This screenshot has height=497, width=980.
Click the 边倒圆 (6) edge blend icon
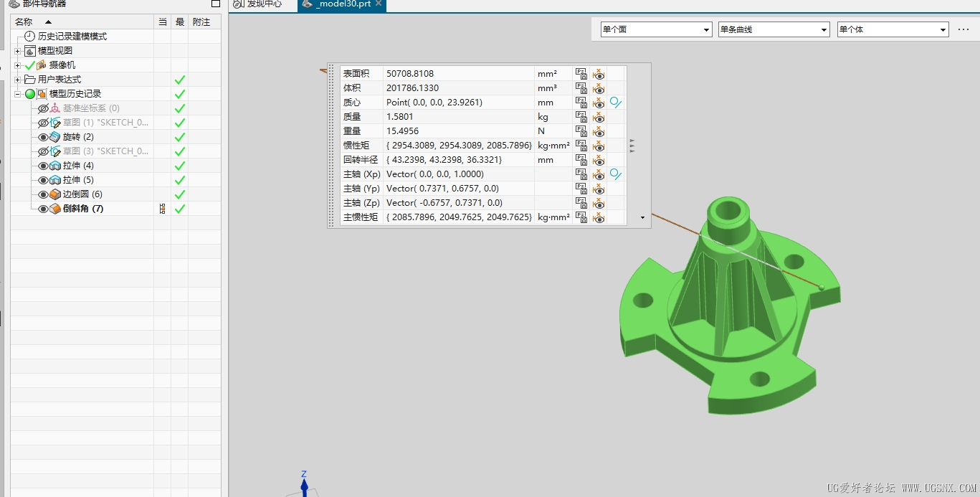[55, 194]
